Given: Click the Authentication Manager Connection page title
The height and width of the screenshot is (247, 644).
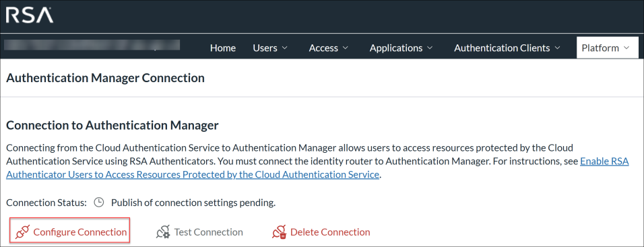Looking at the screenshot, I should (x=105, y=78).
